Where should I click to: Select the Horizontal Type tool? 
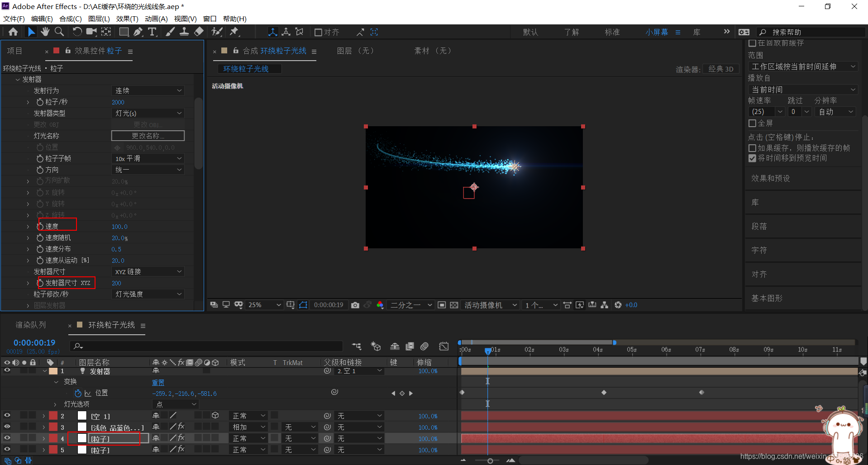(x=152, y=32)
